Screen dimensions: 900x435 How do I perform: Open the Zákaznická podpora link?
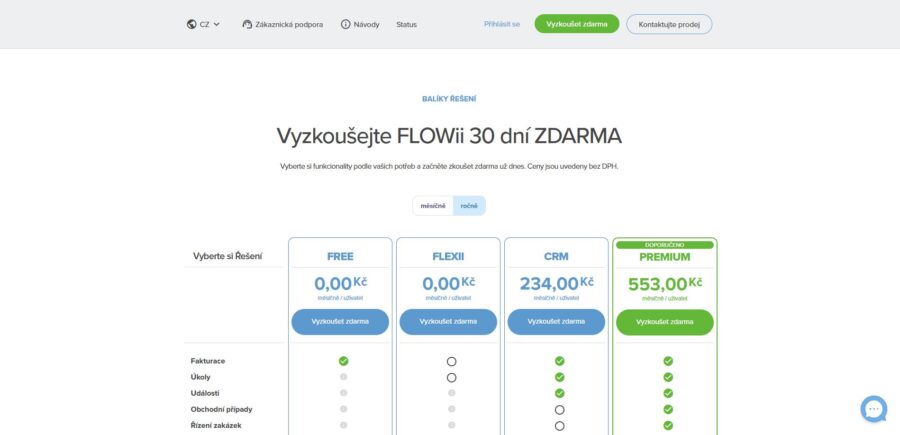[282, 25]
